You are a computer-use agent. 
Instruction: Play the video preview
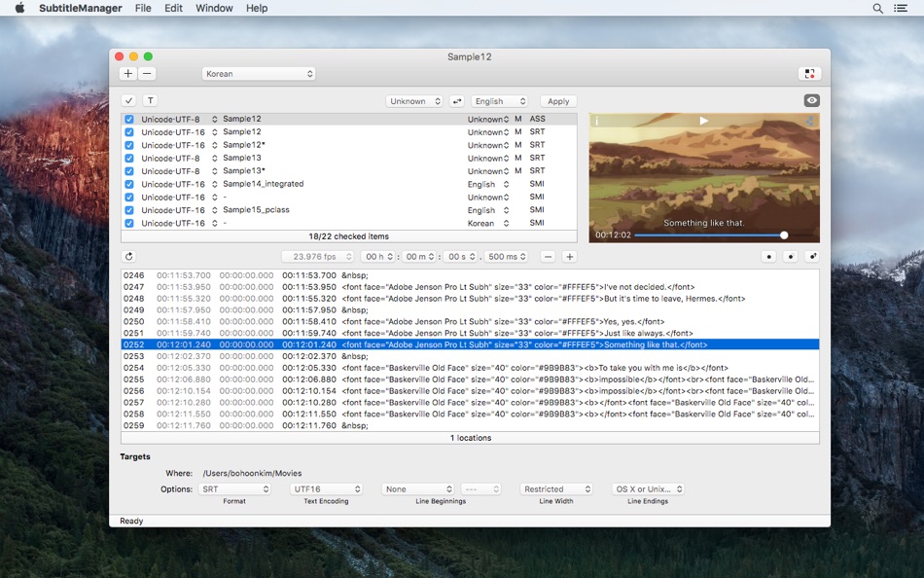(x=703, y=121)
